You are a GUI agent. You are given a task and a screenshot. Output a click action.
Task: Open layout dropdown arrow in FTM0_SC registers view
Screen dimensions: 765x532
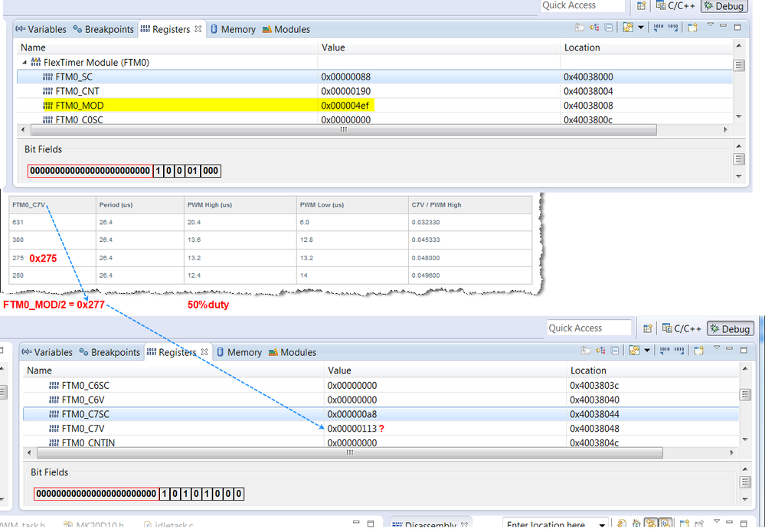(x=641, y=28)
